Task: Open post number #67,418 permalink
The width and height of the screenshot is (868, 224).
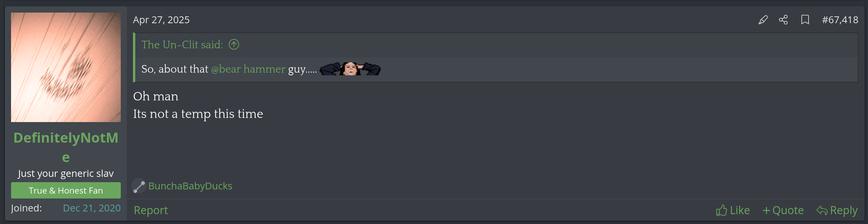Action: (x=840, y=20)
